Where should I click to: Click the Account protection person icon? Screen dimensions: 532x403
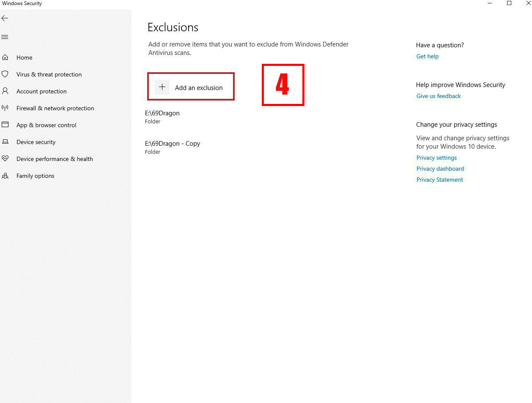click(5, 91)
